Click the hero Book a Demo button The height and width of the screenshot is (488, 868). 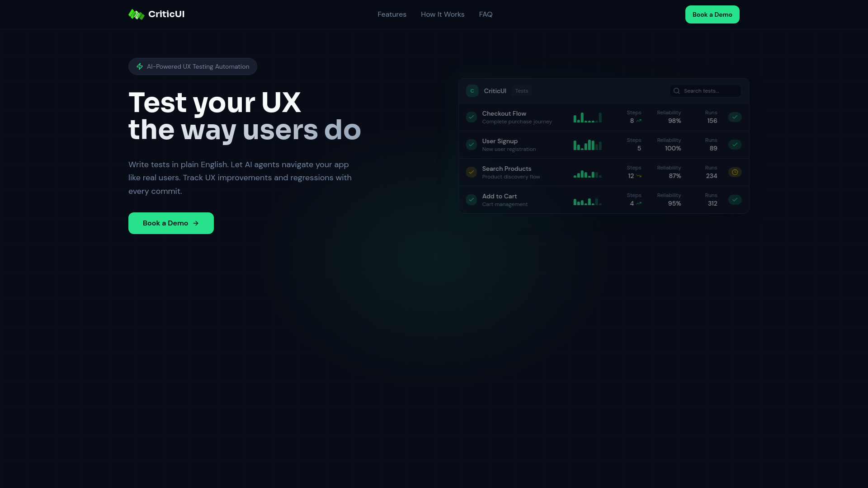click(x=171, y=223)
